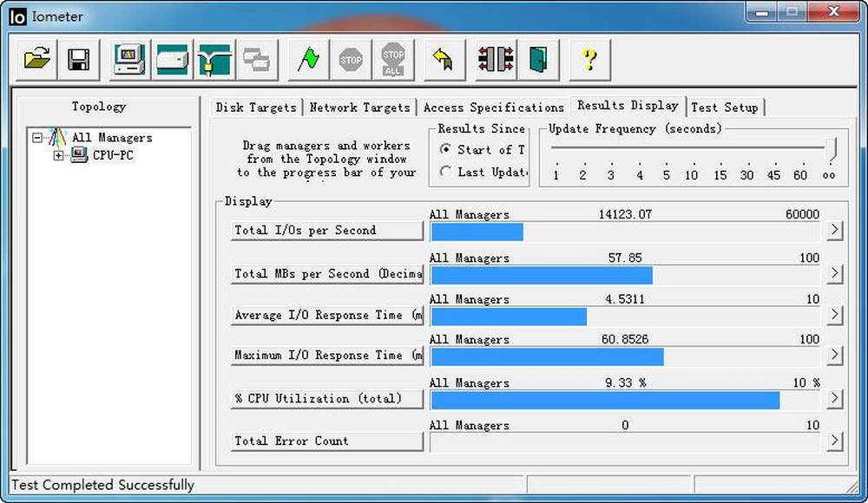The width and height of the screenshot is (868, 503).
Task: Click the Average I/O Response Time button
Action: tap(327, 316)
